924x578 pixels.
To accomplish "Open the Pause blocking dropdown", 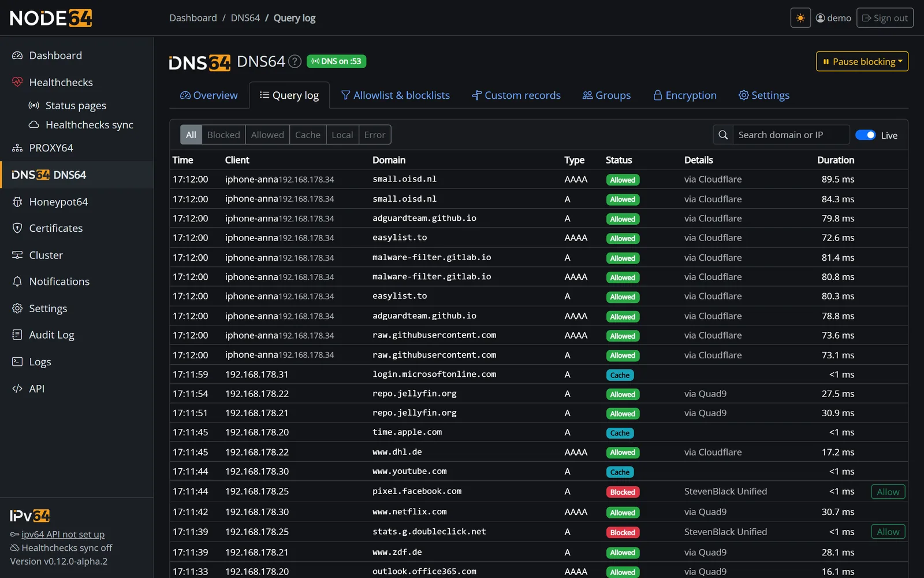I will (862, 61).
